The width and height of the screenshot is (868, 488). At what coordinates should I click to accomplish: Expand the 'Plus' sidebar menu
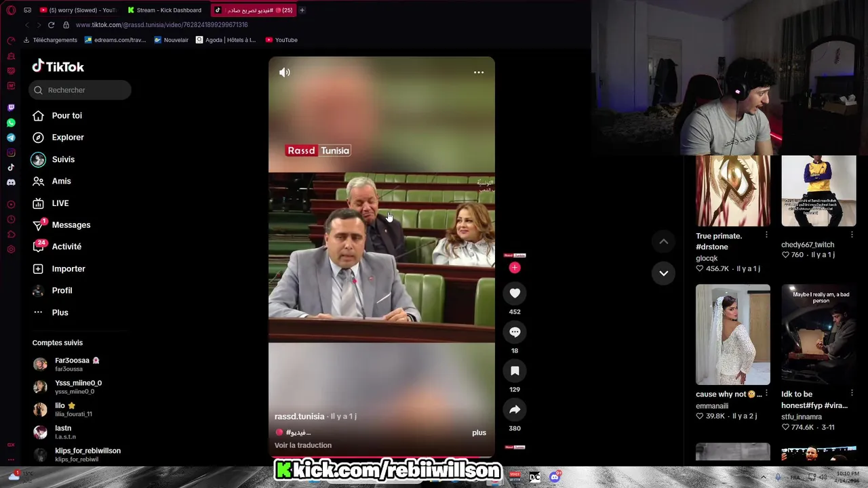click(60, 312)
